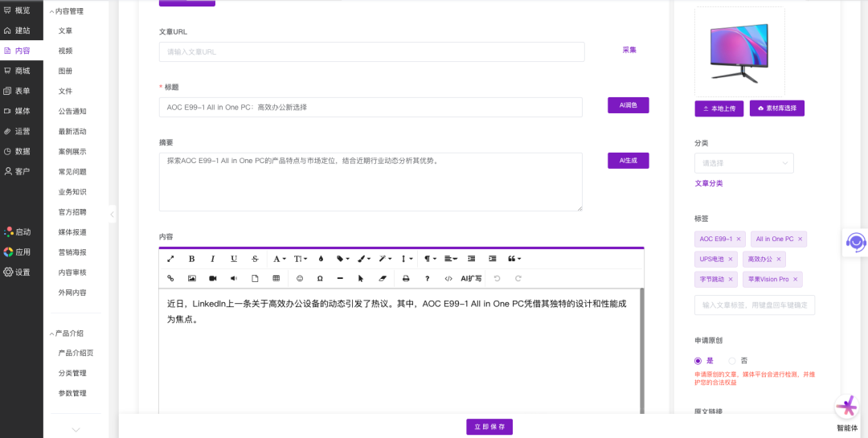Open the emoticon picker in editor
Image resolution: width=868 pixels, height=438 pixels.
pos(300,278)
